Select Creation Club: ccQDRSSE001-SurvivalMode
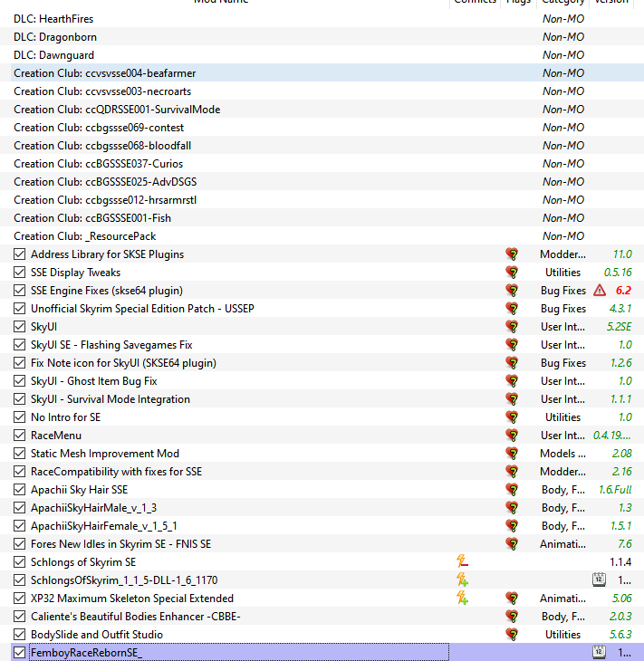This screenshot has height=661, width=644. (x=322, y=110)
